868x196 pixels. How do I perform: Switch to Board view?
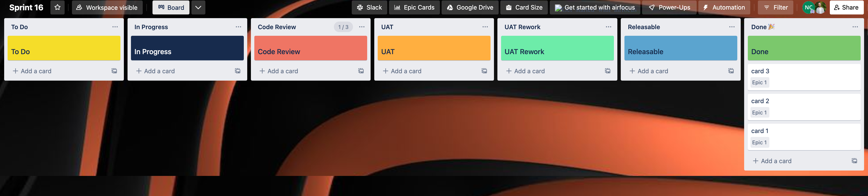[x=171, y=7]
